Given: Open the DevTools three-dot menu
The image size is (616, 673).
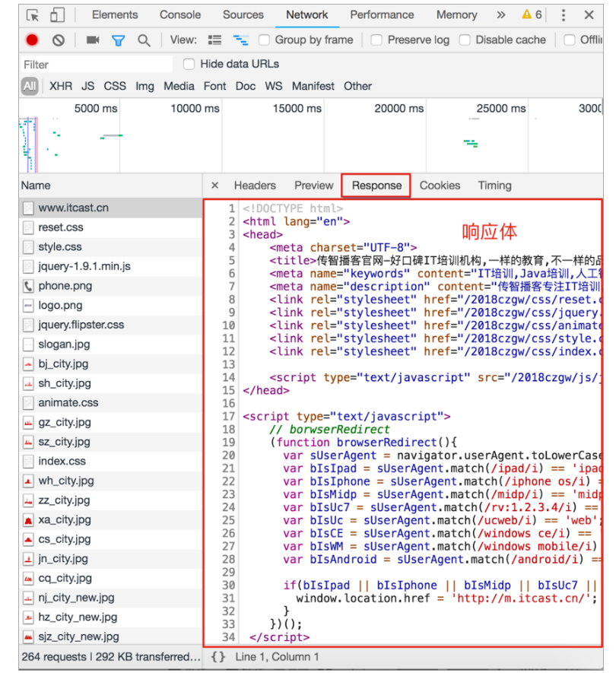Looking at the screenshot, I should tap(564, 15).
